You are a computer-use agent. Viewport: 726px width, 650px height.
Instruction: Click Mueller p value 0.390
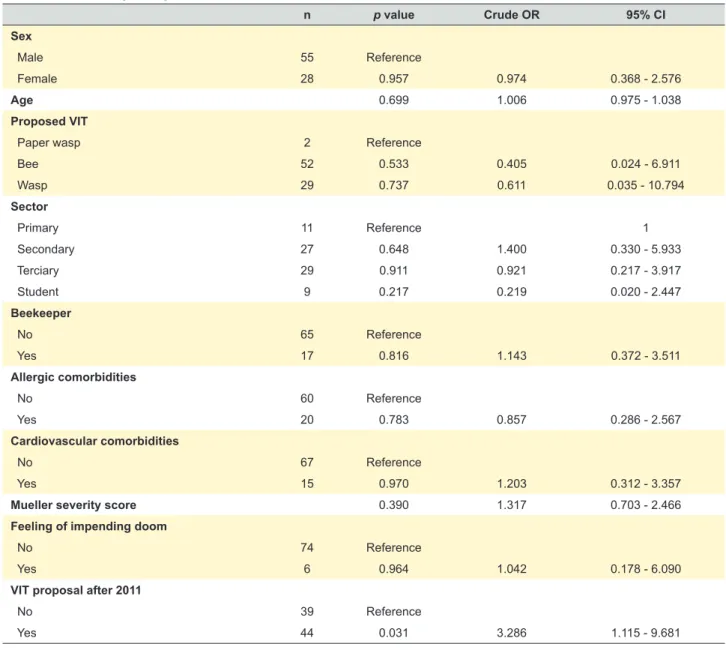(x=394, y=505)
